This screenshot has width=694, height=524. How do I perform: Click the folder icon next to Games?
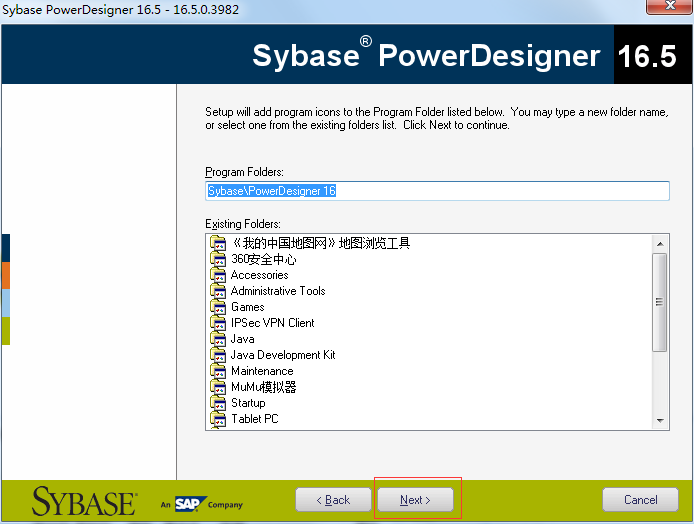pos(218,307)
